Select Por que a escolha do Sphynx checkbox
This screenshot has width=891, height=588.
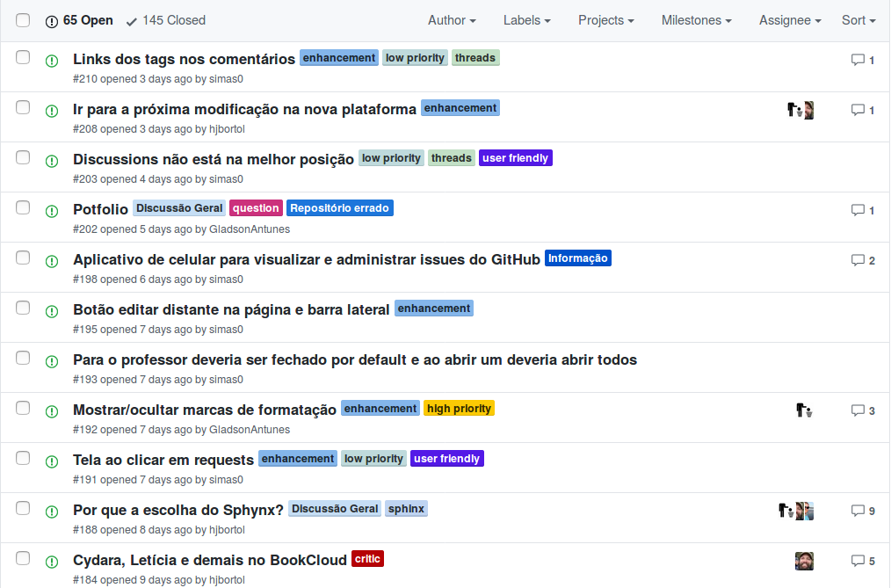coord(23,508)
